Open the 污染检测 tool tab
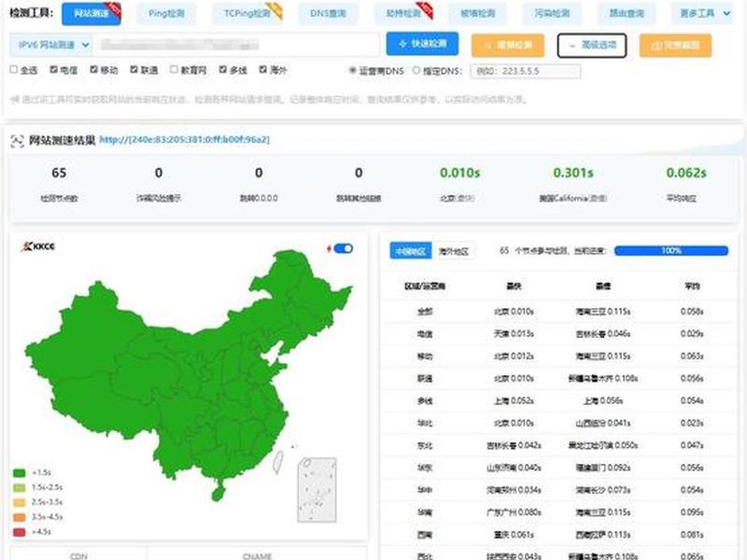747x560 pixels. [552, 14]
